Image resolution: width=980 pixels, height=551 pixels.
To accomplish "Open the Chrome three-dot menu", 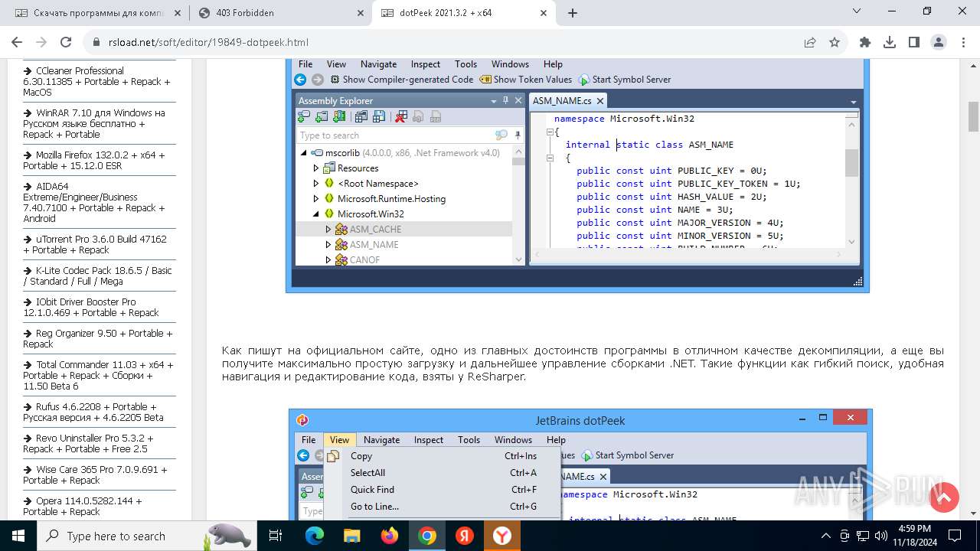I will coord(962,43).
